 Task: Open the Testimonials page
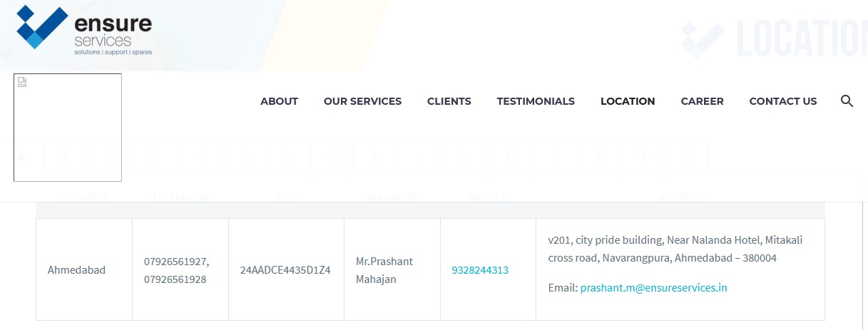point(536,101)
